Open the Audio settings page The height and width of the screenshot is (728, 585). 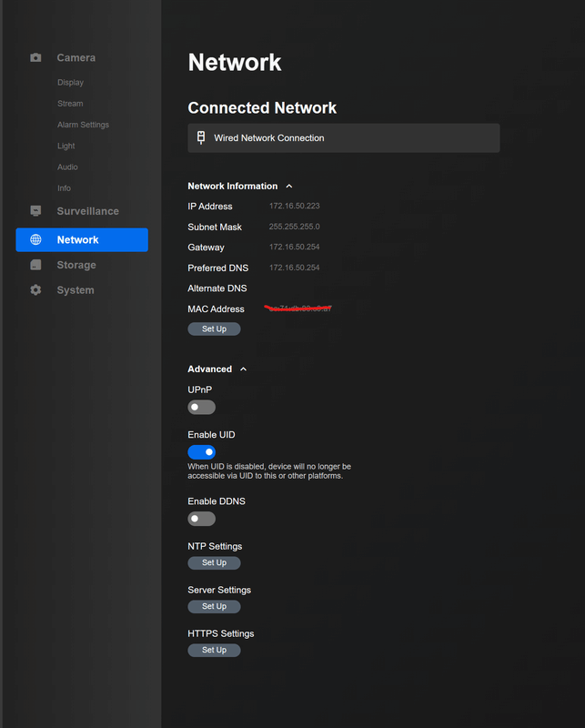(67, 167)
